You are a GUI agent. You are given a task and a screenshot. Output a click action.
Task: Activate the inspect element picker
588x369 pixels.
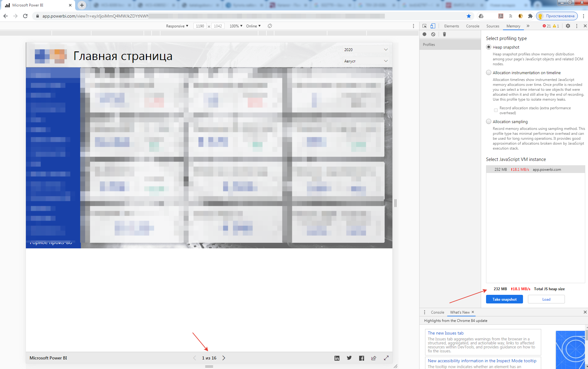click(x=424, y=26)
